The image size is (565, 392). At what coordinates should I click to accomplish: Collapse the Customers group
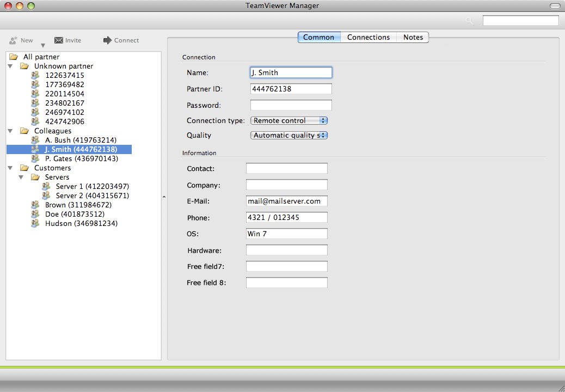(10, 168)
